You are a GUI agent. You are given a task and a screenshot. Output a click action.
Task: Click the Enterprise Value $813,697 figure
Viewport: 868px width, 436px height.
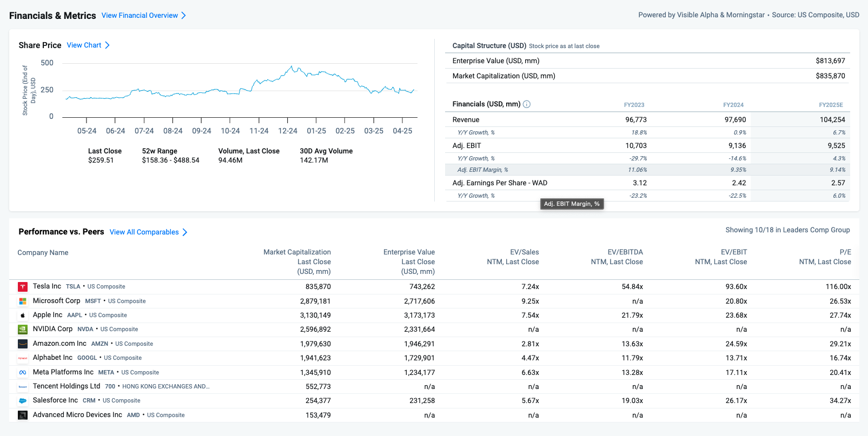[830, 61]
